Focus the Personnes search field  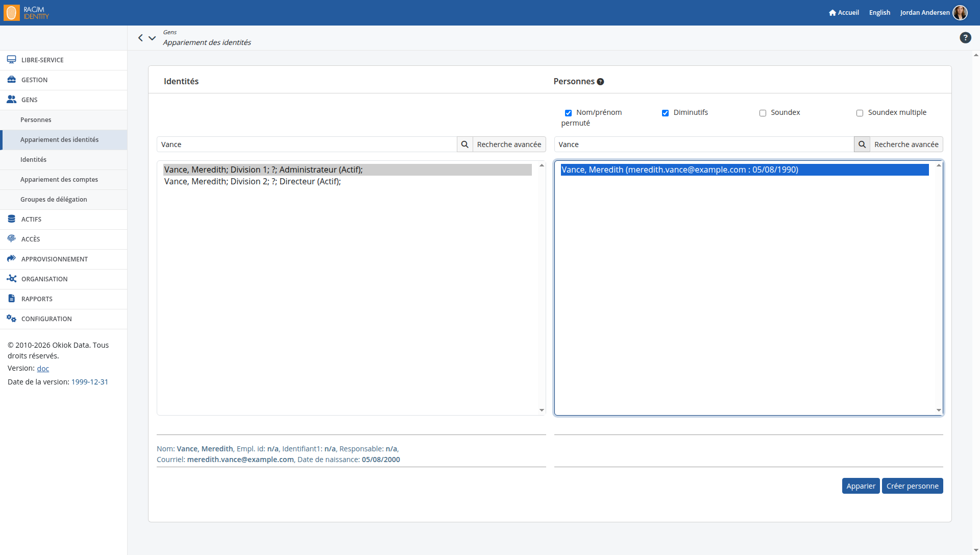click(704, 144)
